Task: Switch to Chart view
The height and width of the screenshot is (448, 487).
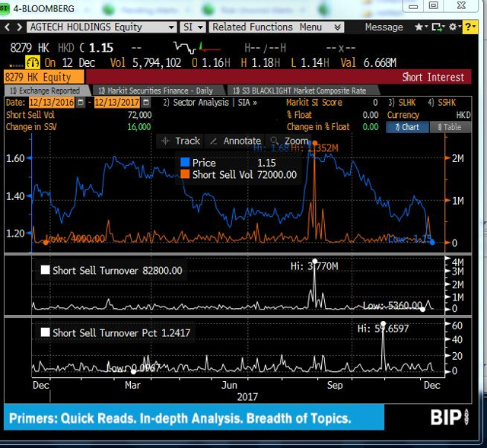Action: [408, 127]
